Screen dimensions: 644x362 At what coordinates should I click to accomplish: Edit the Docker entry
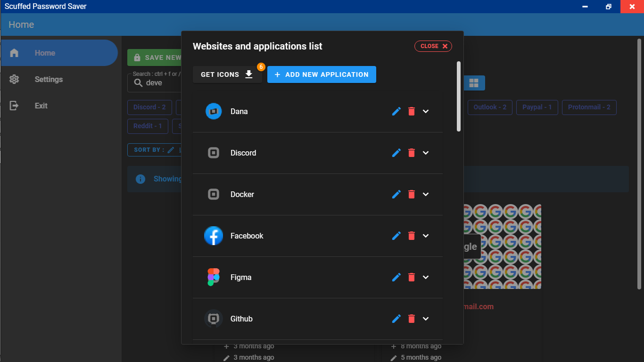pos(396,194)
